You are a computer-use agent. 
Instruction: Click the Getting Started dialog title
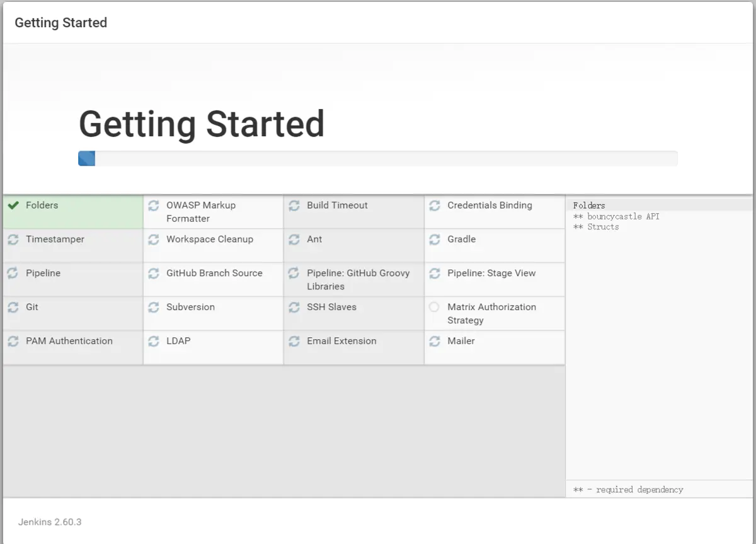[x=61, y=23]
